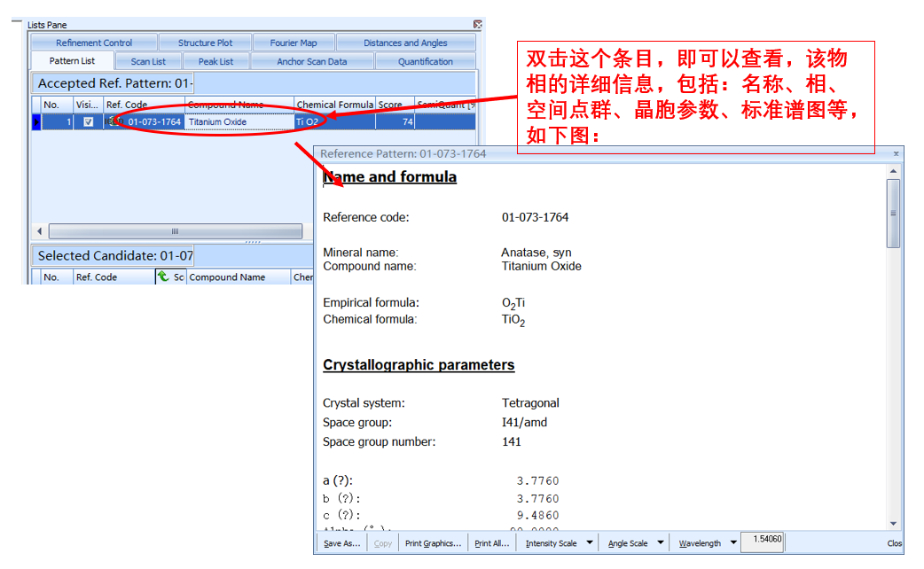The width and height of the screenshot is (924, 569).
Task: Switch to the Structure Plot tab
Action: [205, 42]
